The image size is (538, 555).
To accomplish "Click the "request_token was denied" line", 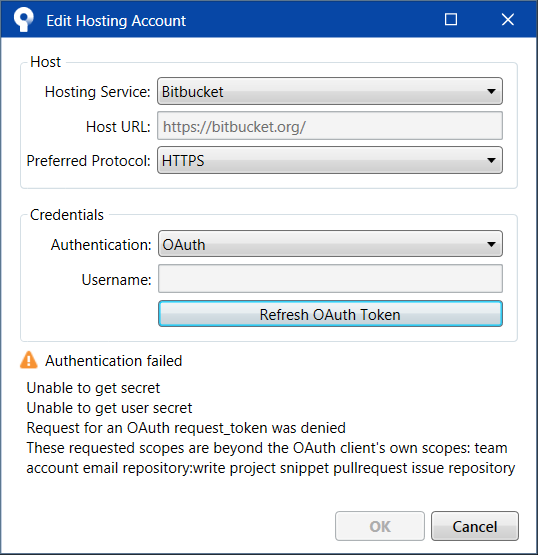I will click(x=186, y=428).
